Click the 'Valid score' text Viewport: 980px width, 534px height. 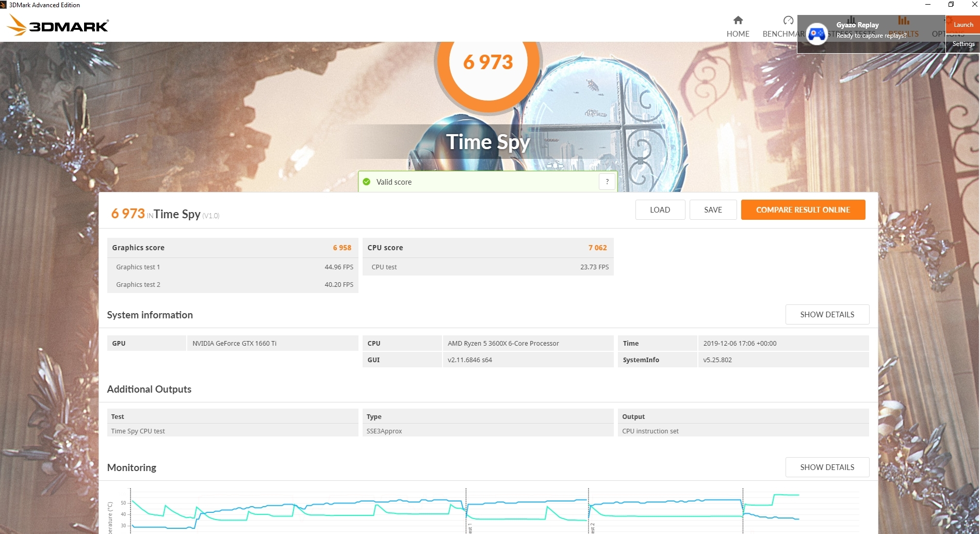394,182
